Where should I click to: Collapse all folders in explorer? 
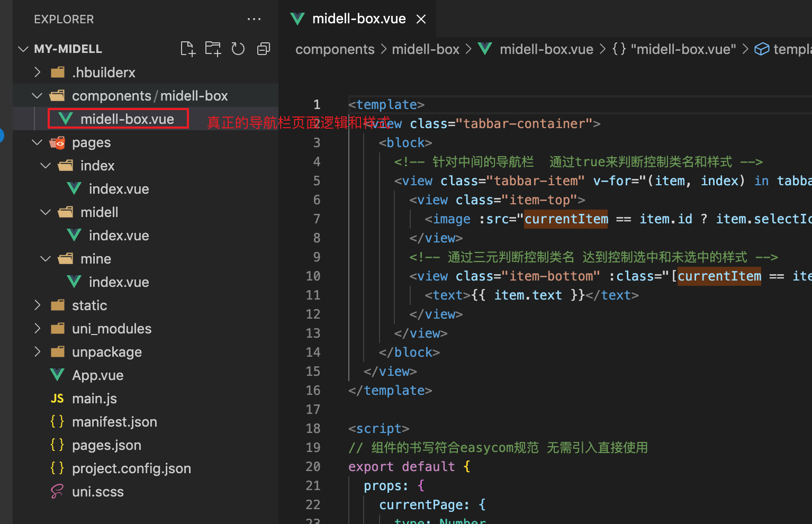coord(264,49)
